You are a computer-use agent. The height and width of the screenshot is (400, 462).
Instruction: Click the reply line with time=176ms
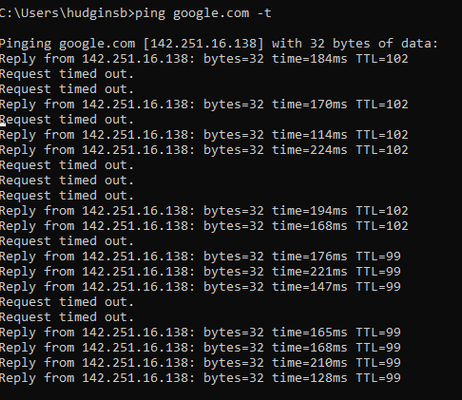pyautogui.click(x=200, y=257)
